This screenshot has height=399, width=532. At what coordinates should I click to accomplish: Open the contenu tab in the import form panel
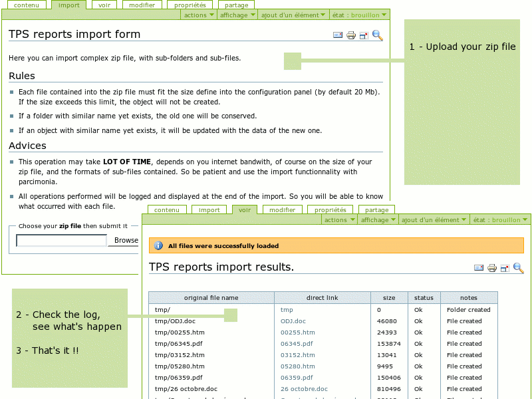[26, 5]
